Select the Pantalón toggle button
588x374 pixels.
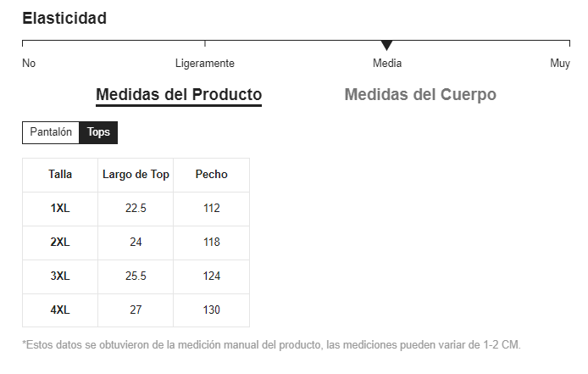(51, 133)
